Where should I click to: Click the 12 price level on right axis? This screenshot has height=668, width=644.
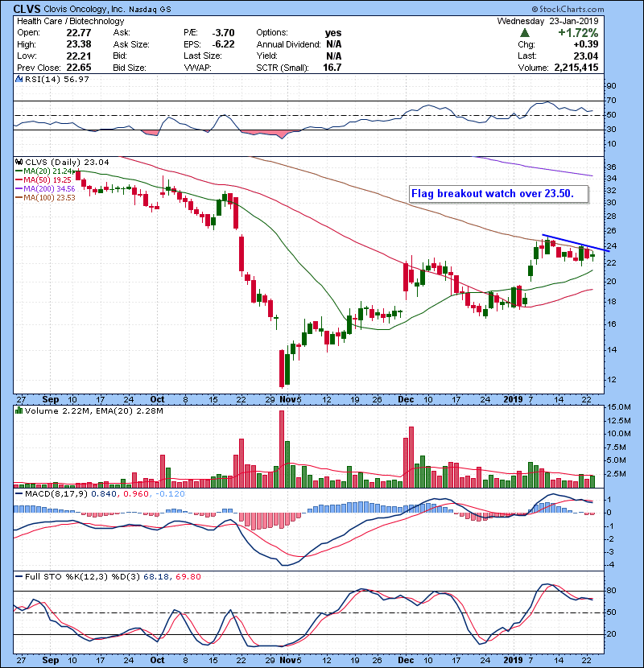tap(611, 380)
